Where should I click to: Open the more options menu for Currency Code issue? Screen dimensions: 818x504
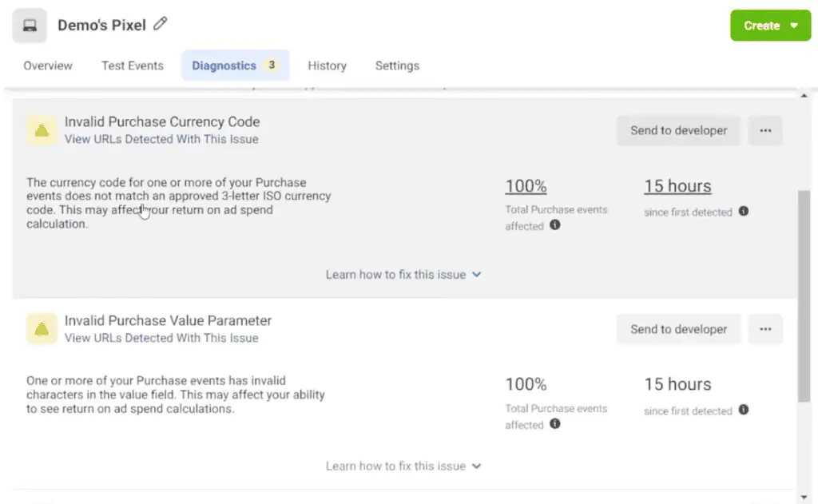(764, 130)
